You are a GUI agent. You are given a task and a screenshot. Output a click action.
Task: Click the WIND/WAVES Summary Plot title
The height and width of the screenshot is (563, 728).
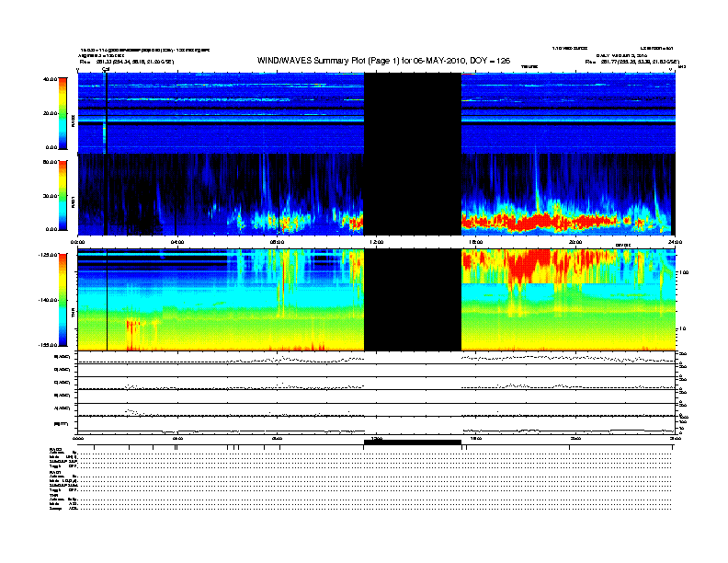(383, 61)
